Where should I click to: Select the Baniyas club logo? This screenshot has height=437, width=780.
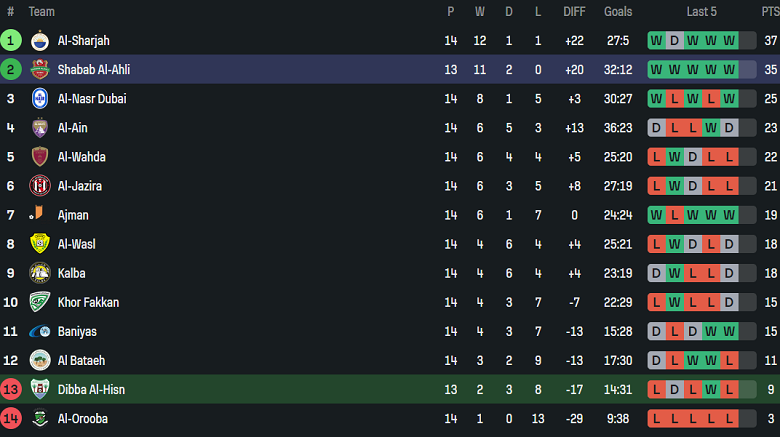pos(39,331)
